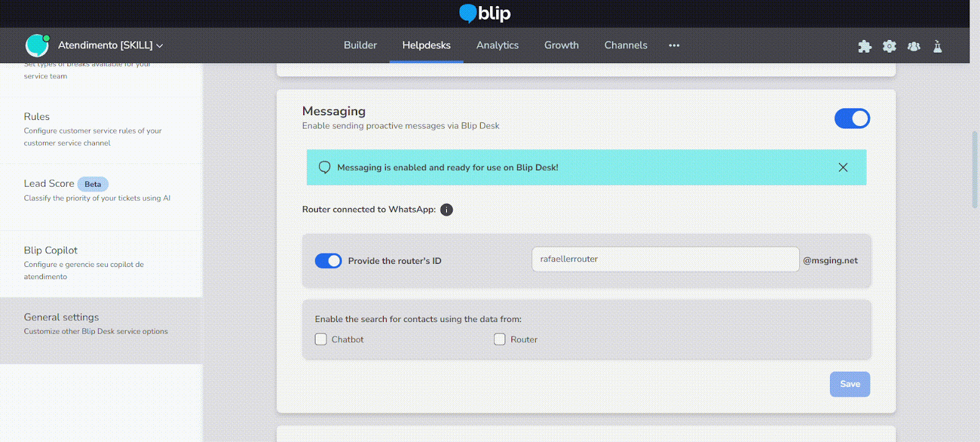Image resolution: width=980 pixels, height=442 pixels.
Task: Click the Beta badge next to Lead Score
Action: pyautogui.click(x=93, y=184)
